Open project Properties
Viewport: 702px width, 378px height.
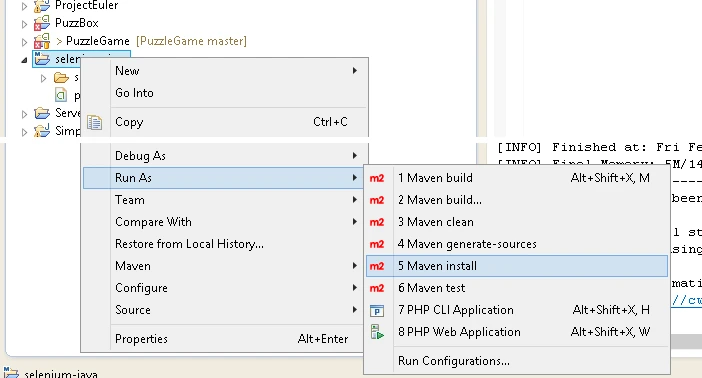(x=223, y=339)
